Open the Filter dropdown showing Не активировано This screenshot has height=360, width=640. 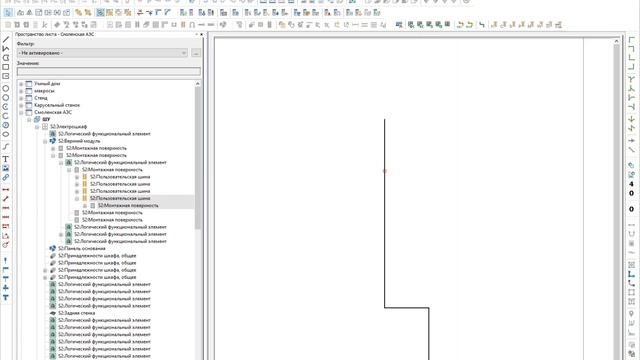coord(102,53)
